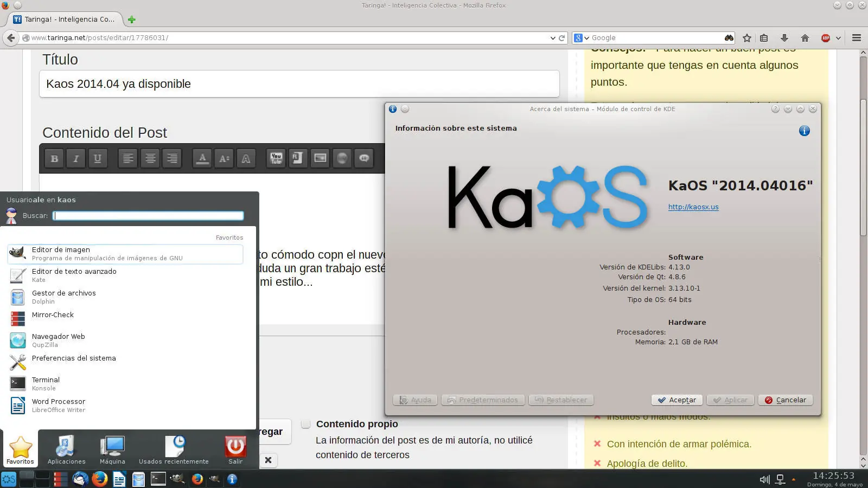The image size is (868, 488).
Task: Switch to the Aplicaciones launcher tab
Action: 66,450
